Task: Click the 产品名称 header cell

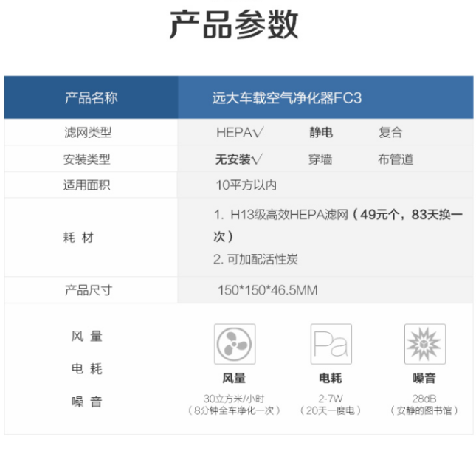Action: pos(91,97)
